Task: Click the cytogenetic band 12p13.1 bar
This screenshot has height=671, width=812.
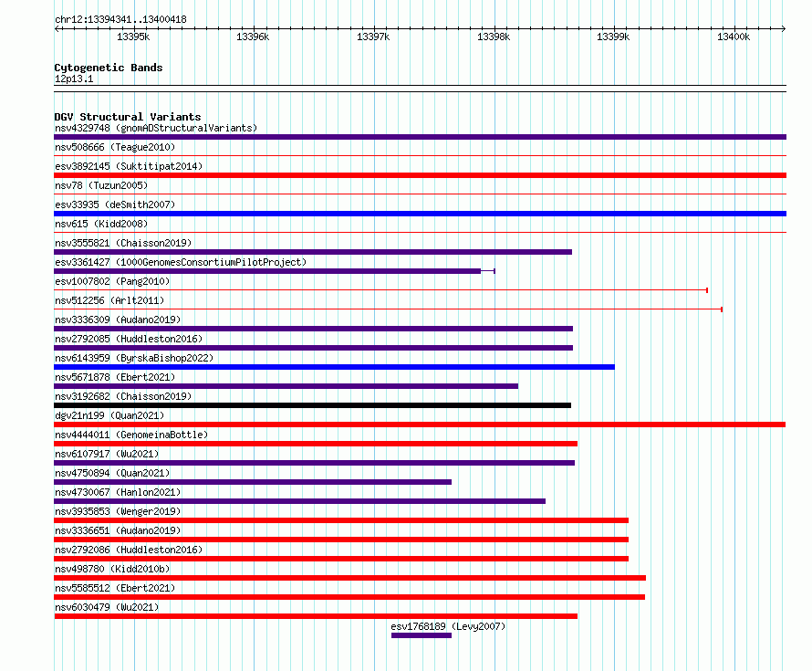Action: (420, 89)
